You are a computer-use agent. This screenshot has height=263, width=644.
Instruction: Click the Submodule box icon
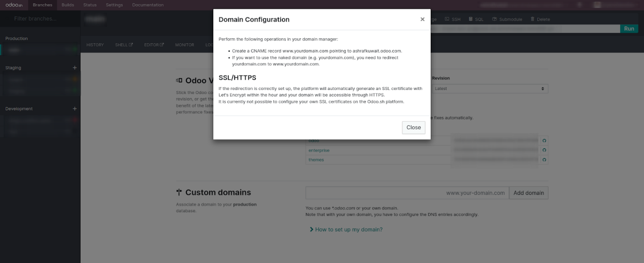(494, 19)
